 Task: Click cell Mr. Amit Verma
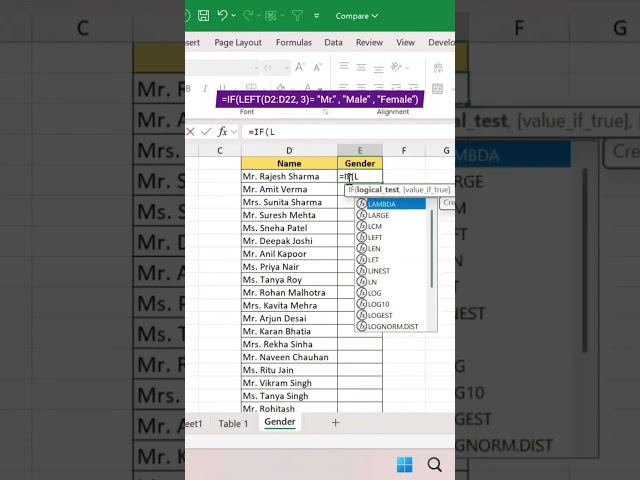click(289, 189)
